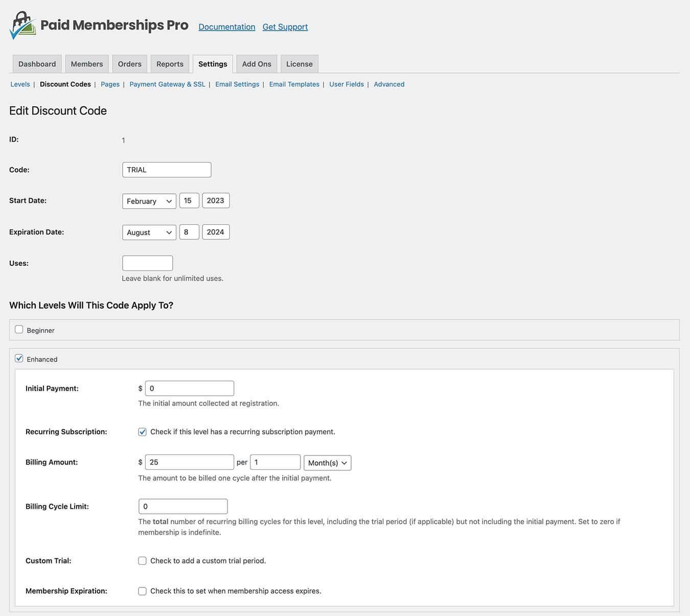This screenshot has height=616, width=690.
Task: Select the Settings tab
Action: (x=213, y=64)
